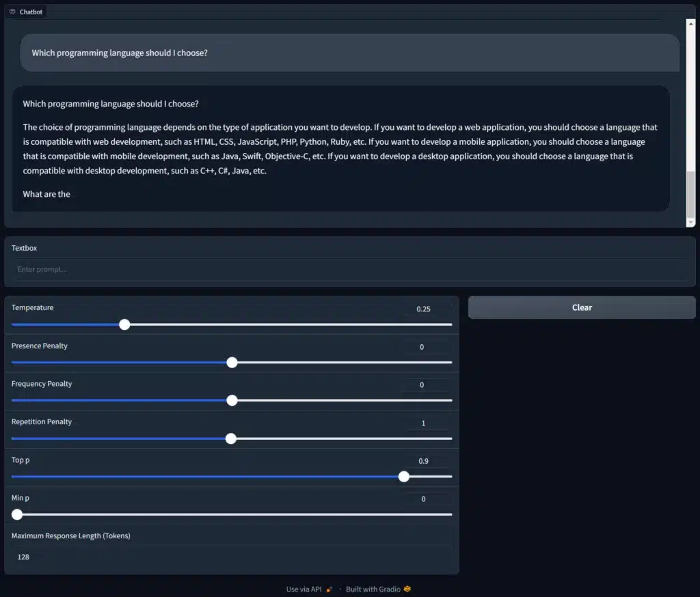Click the Maximum Response Length field showing 128

point(232,557)
